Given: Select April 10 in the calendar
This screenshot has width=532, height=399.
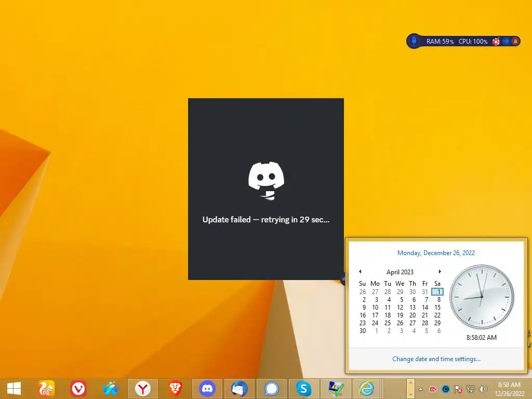Looking at the screenshot, I should (375, 308).
